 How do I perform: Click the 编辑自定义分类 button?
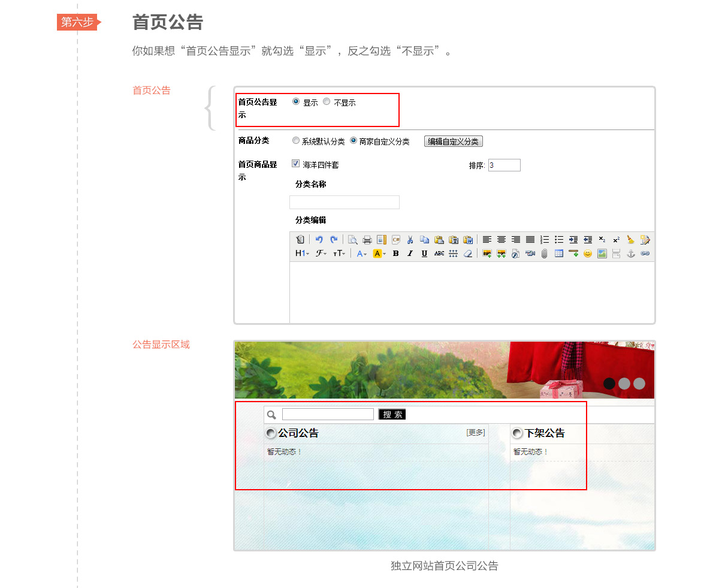454,141
